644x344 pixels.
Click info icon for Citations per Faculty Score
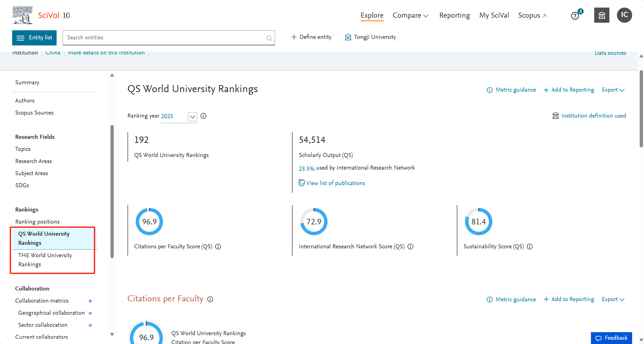(x=218, y=247)
